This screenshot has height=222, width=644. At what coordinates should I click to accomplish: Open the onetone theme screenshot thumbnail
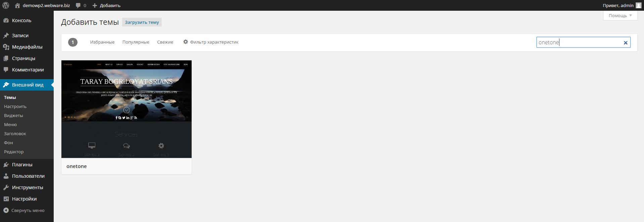point(127,109)
